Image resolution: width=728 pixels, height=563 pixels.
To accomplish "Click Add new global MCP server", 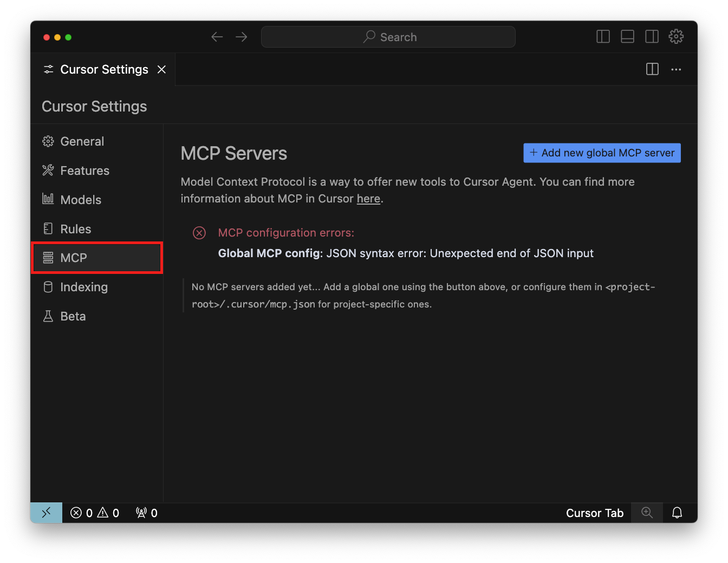I will [602, 153].
